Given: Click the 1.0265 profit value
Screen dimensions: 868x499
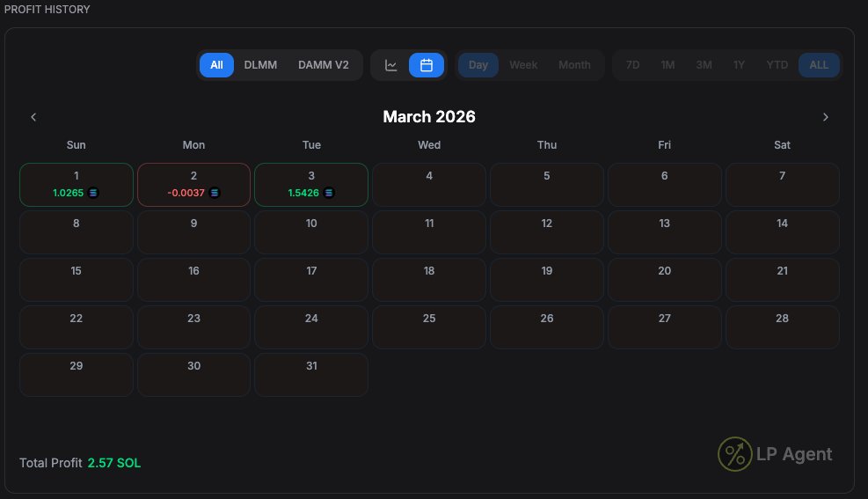Looking at the screenshot, I should pyautogui.click(x=68, y=193).
